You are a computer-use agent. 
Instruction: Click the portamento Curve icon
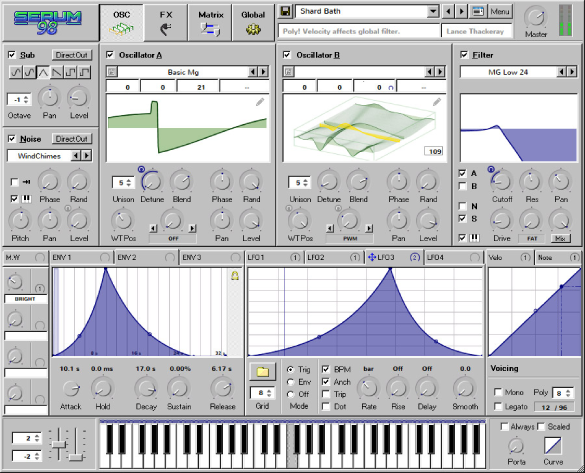pos(553,445)
